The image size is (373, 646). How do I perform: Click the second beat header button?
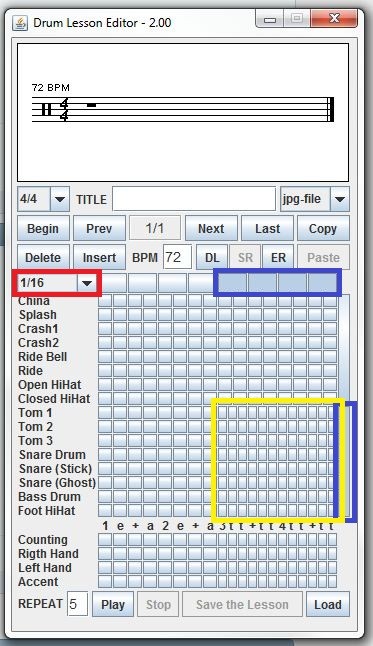pyautogui.click(x=142, y=283)
